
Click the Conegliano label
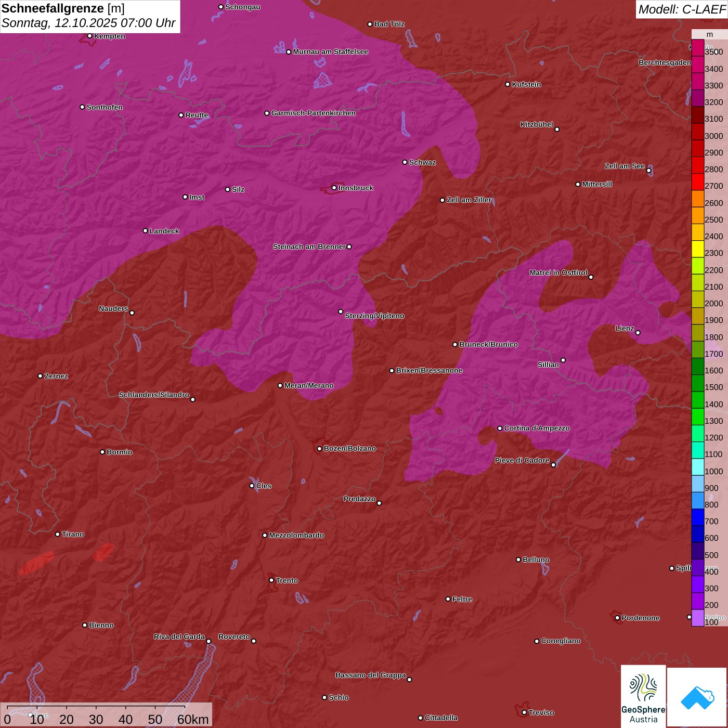click(561, 641)
